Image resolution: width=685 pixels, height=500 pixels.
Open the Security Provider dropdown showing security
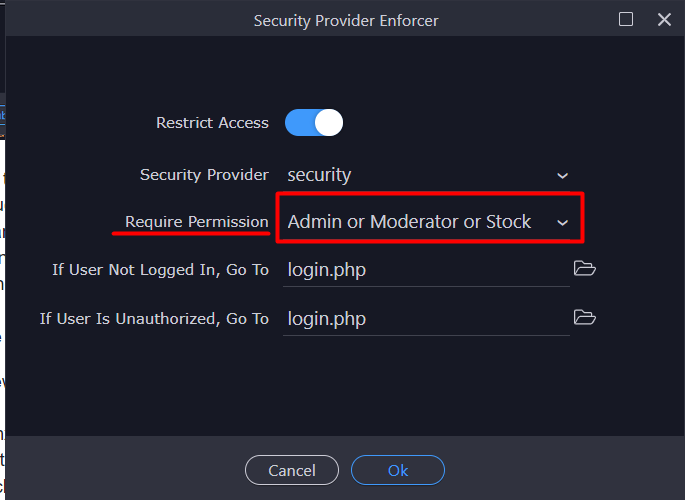[x=426, y=175]
